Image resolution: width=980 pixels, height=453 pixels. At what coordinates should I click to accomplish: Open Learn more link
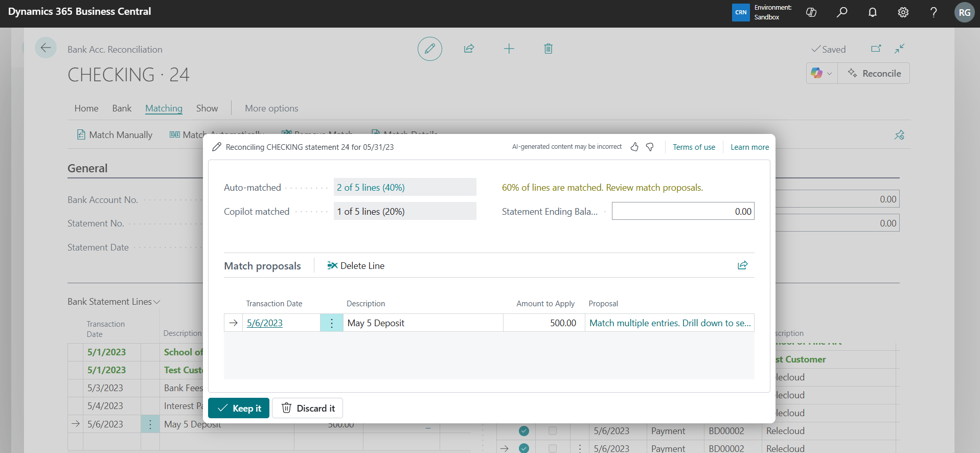(749, 147)
